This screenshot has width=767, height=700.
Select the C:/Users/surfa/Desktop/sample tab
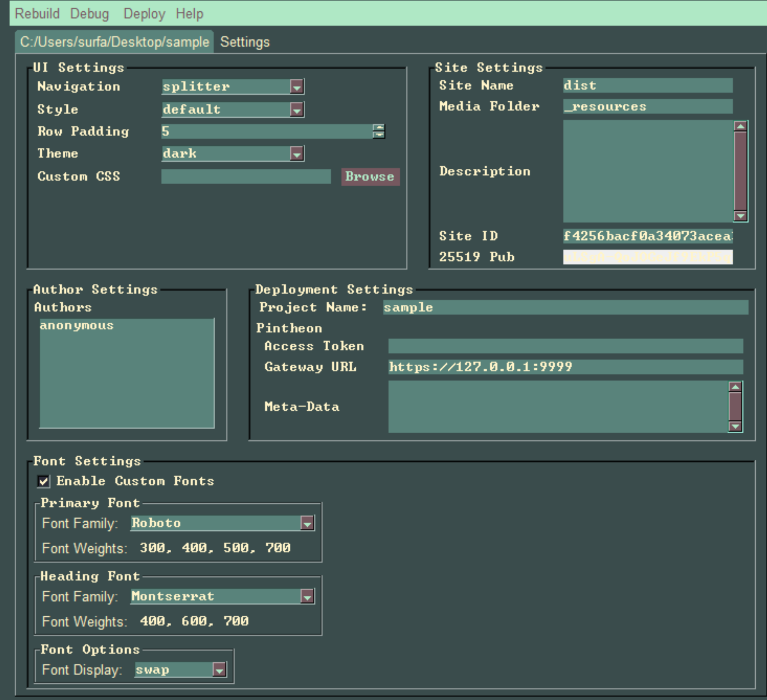114,42
